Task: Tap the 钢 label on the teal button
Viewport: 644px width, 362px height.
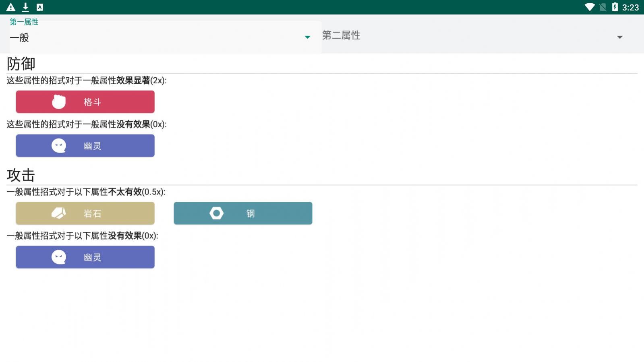Action: 251,214
